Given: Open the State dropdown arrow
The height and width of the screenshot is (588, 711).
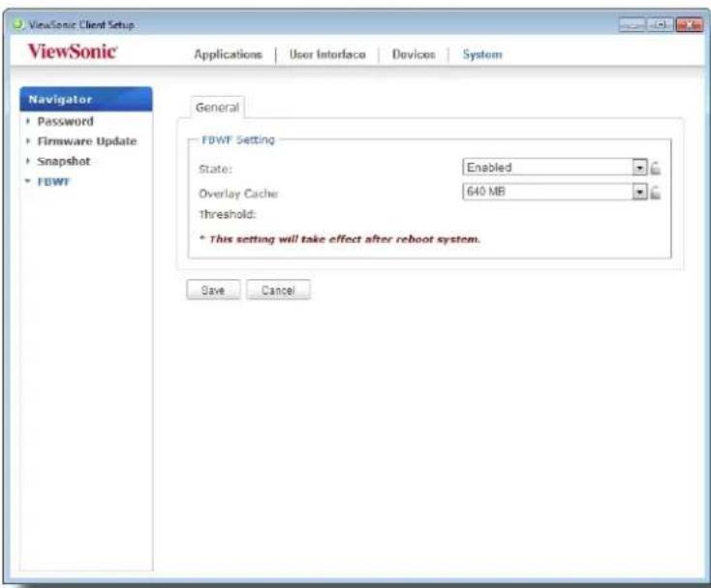Looking at the screenshot, I should 639,168.
